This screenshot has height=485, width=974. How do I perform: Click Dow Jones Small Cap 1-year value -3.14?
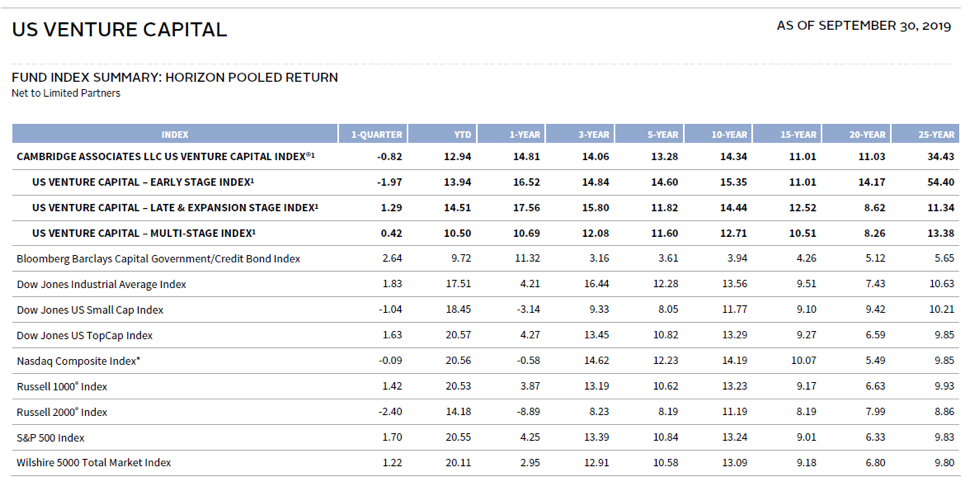click(528, 309)
